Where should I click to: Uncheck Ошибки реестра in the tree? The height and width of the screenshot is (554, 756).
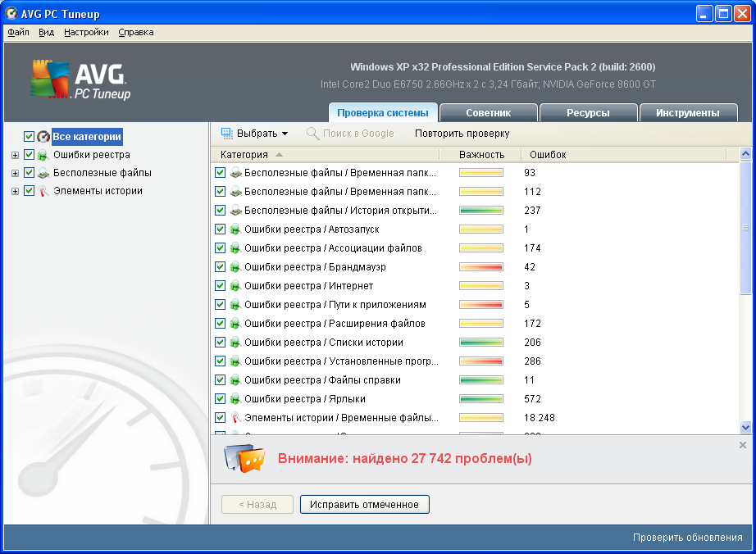29,155
